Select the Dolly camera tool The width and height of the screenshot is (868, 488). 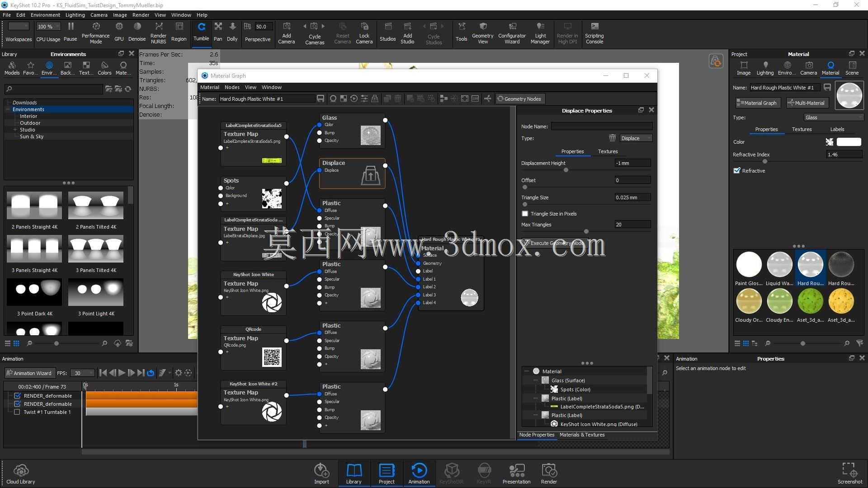232,33
